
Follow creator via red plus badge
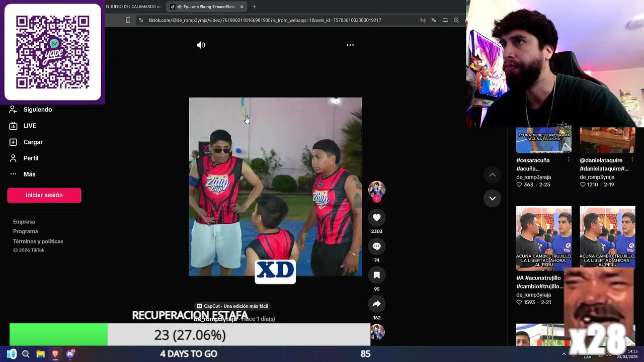[x=376, y=199]
